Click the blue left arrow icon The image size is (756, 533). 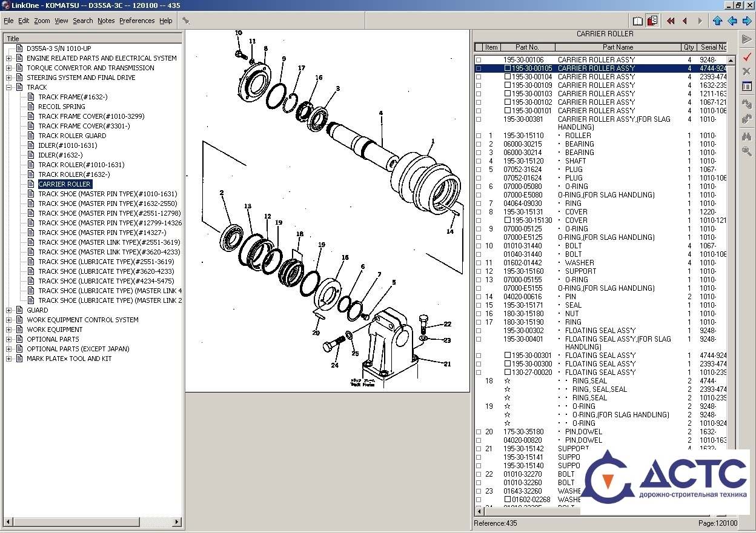(732, 21)
